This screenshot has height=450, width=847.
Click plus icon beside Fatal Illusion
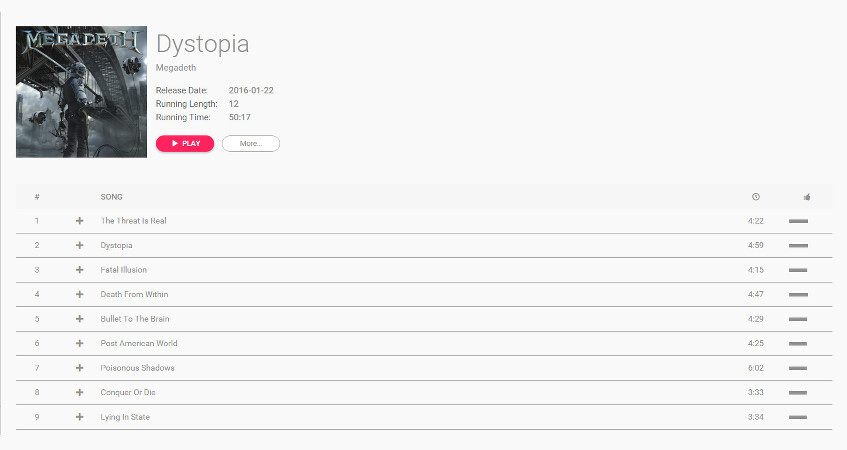tap(79, 270)
